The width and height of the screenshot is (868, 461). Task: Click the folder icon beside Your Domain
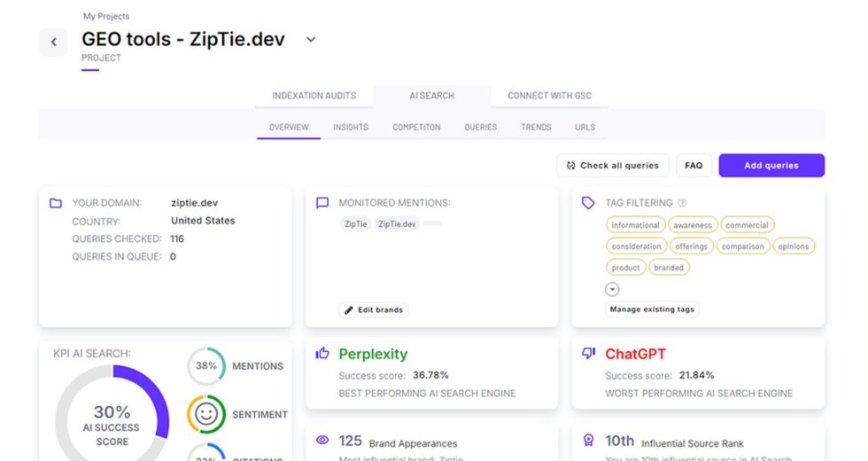tap(56, 203)
